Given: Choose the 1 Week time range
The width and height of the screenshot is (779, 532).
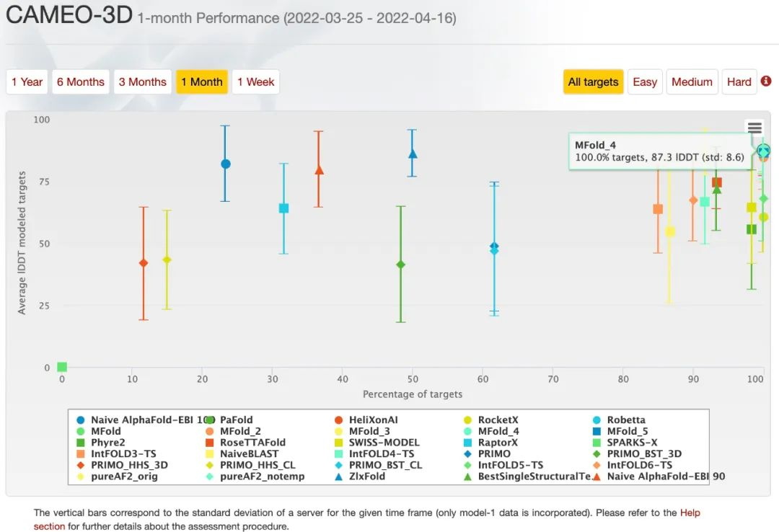Looking at the screenshot, I should [255, 82].
